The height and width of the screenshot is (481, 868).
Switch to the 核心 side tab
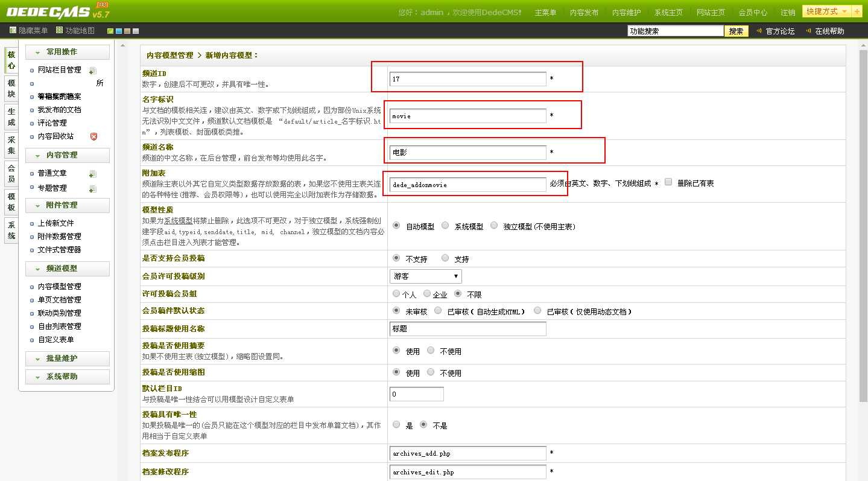[11, 60]
